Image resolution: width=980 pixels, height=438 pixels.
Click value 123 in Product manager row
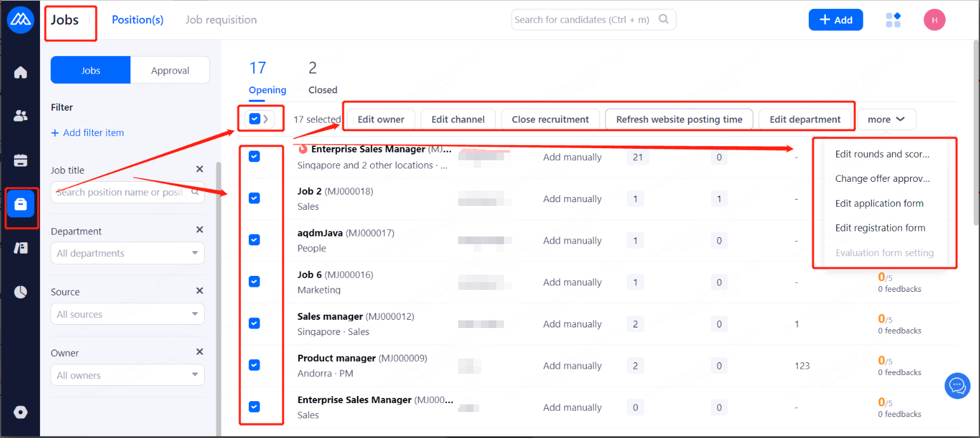802,366
